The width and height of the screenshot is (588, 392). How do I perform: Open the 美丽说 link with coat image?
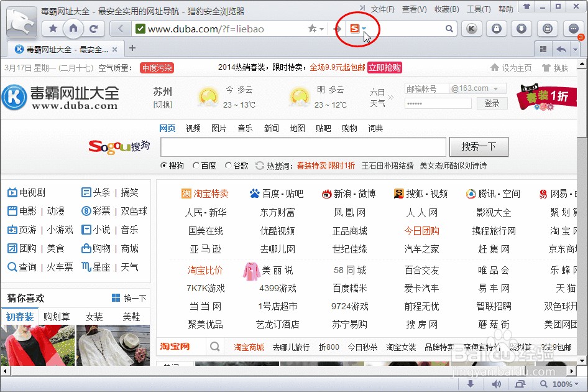pyautogui.click(x=269, y=271)
